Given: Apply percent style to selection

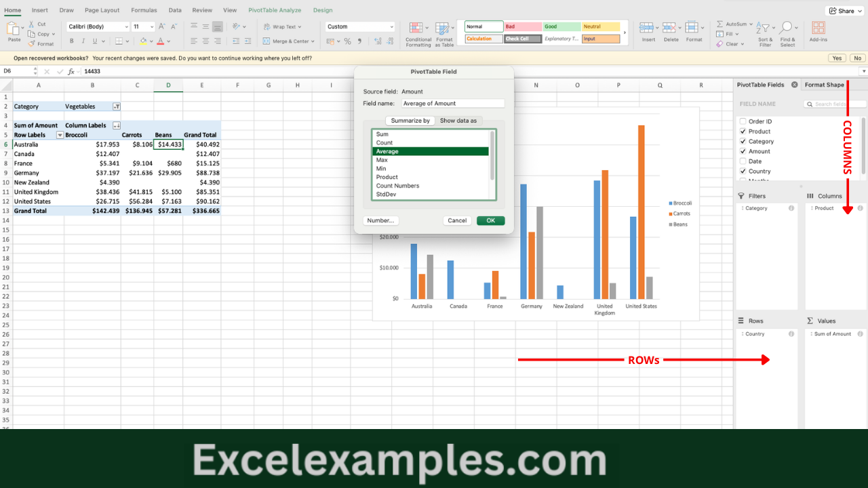Looking at the screenshot, I should coord(347,41).
